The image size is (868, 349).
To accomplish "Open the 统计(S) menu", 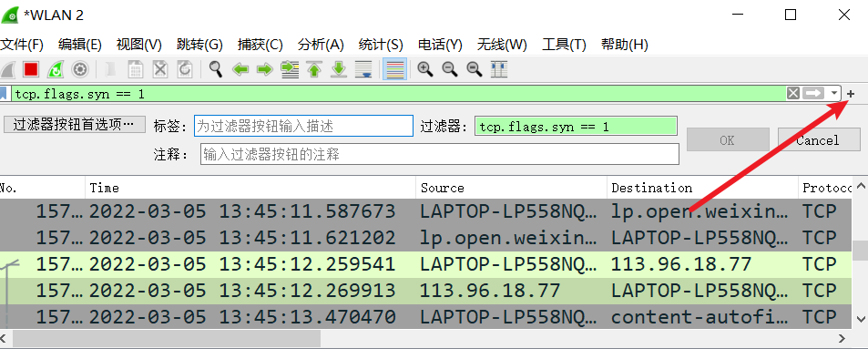I will tap(381, 45).
